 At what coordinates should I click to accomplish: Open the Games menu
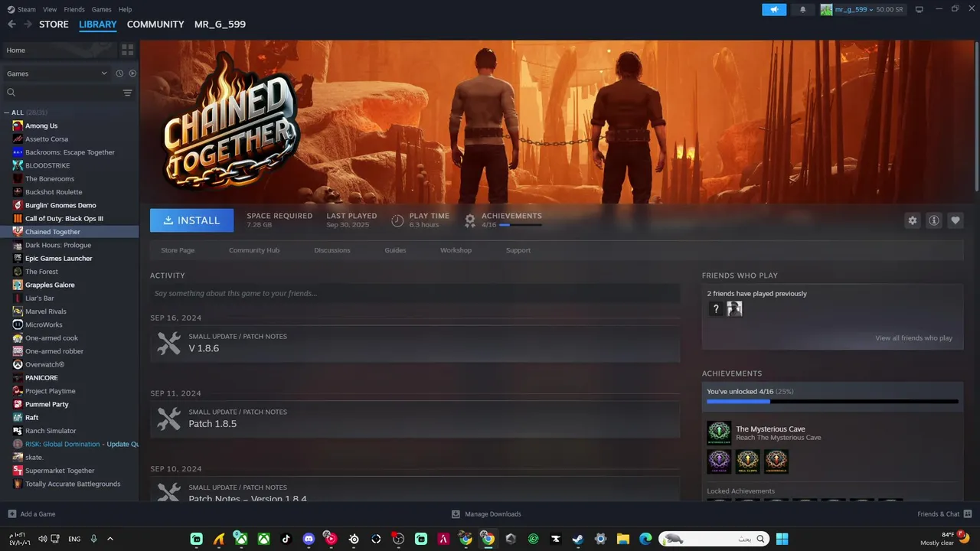(x=101, y=9)
